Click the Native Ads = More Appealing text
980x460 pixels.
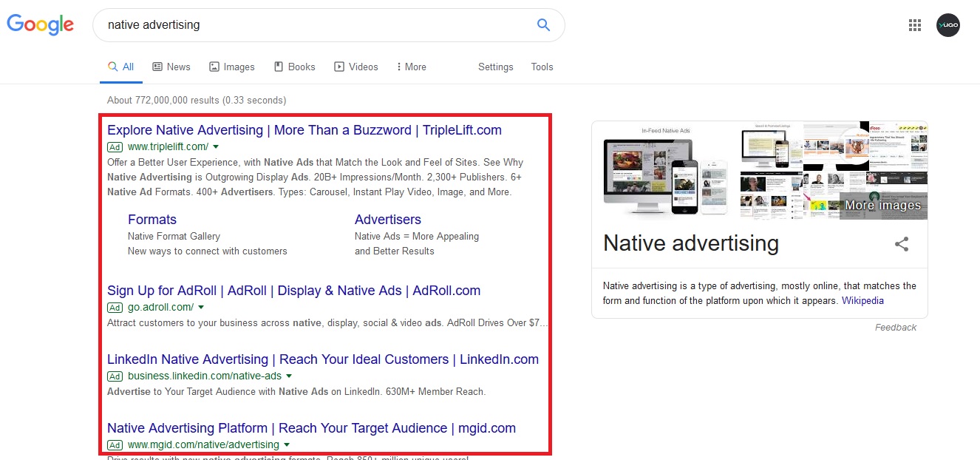[417, 237]
